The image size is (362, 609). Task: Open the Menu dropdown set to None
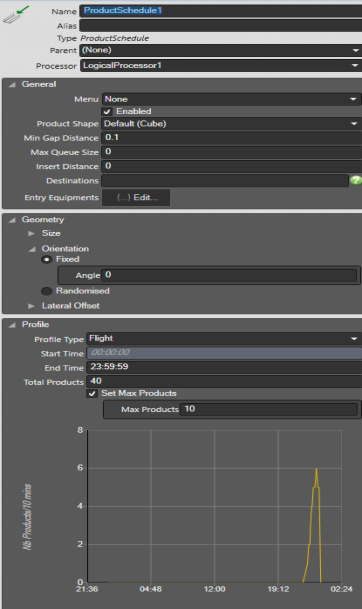pyautogui.click(x=231, y=99)
